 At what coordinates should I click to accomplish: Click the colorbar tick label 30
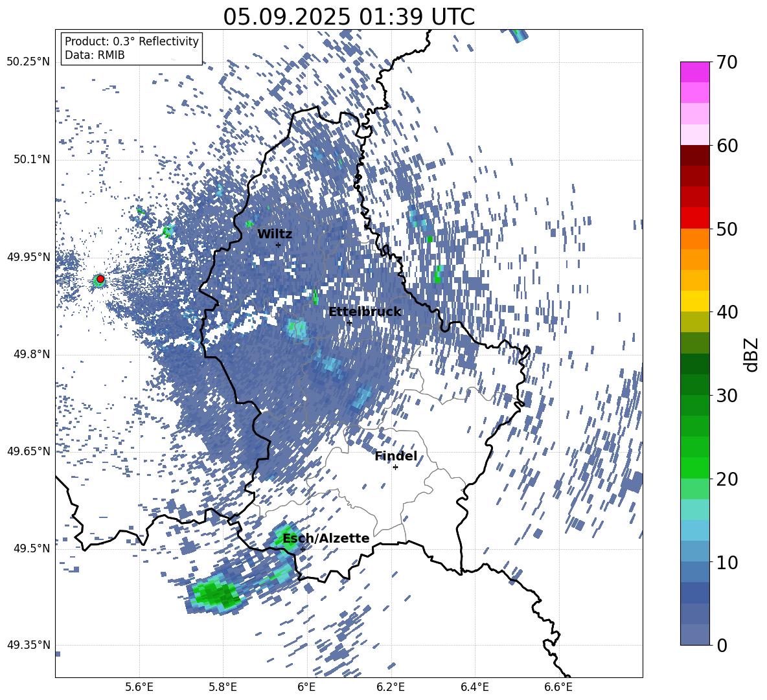727,395
